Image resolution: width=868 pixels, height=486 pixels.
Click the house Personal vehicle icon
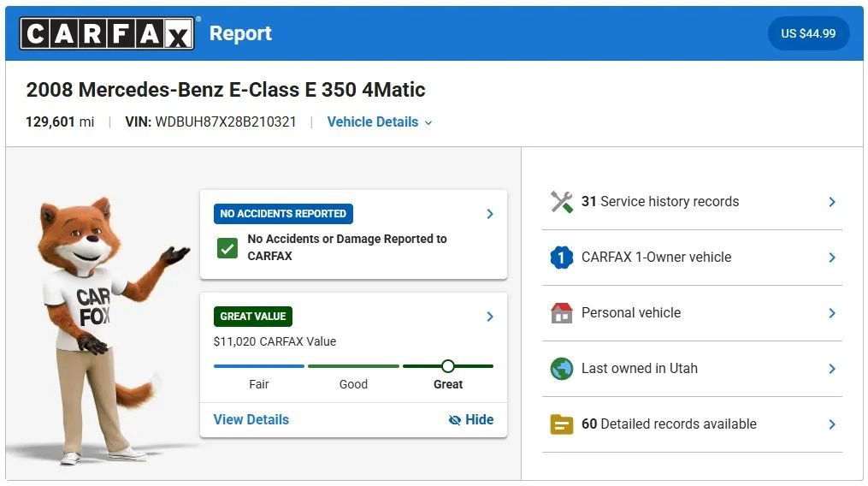[x=561, y=313]
